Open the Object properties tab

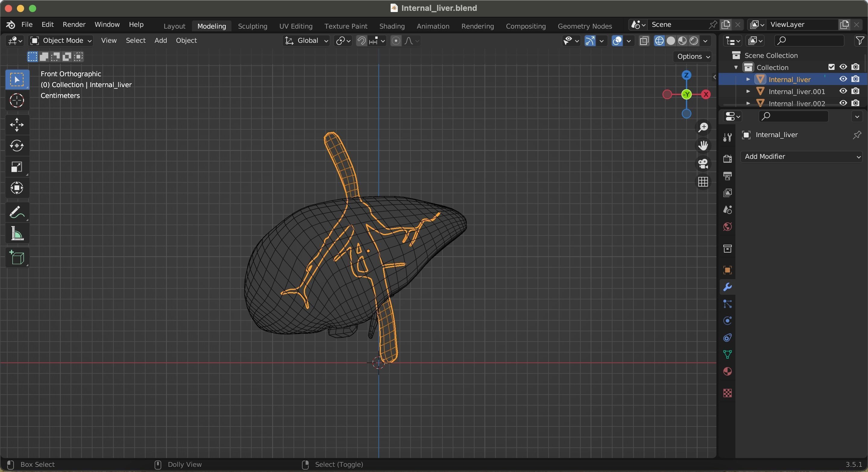pyautogui.click(x=728, y=270)
